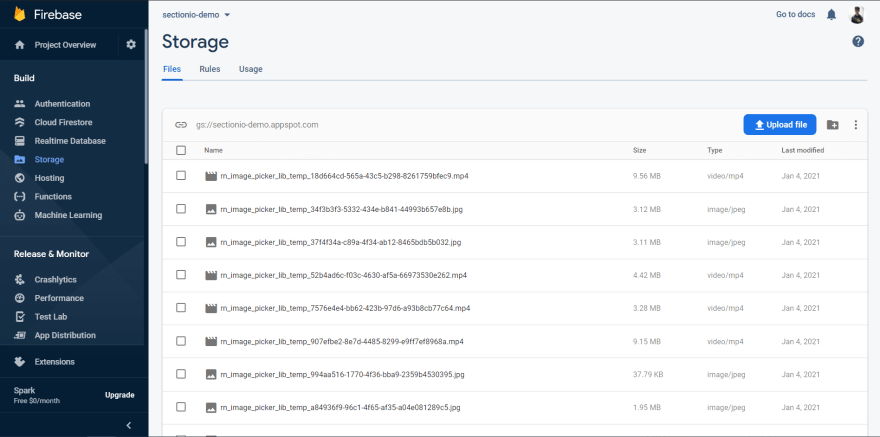Check the box for 18d664cd mp4 file

181,176
